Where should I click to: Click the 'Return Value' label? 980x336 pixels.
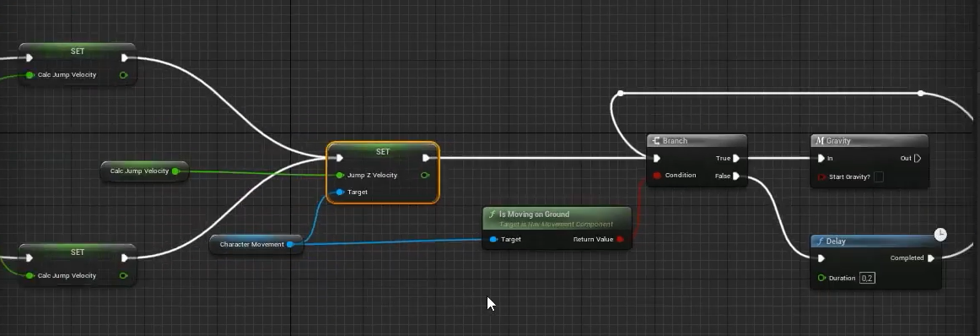click(x=593, y=239)
